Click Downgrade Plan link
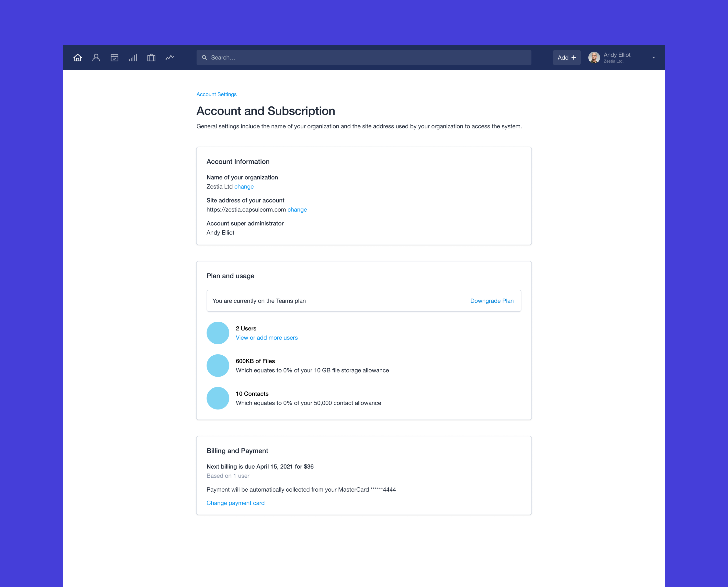Screen dimensions: 728x587 tap(492, 301)
